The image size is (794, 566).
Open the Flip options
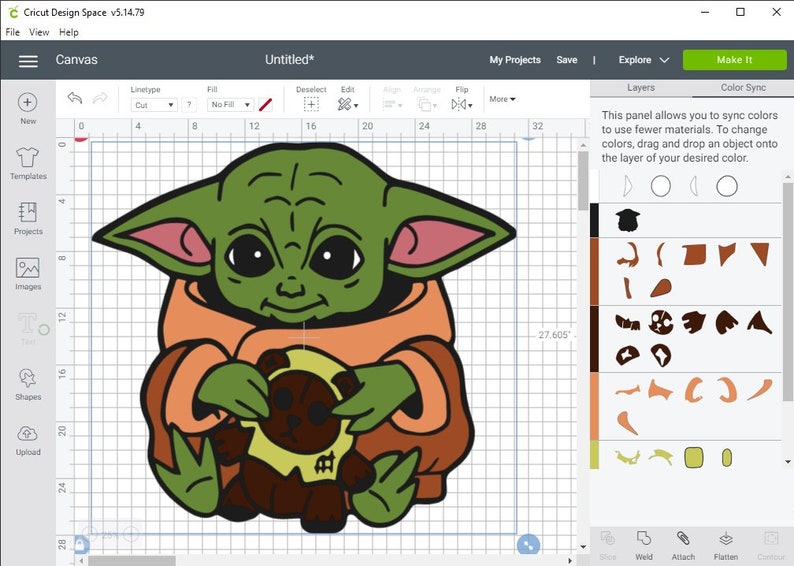(x=462, y=105)
